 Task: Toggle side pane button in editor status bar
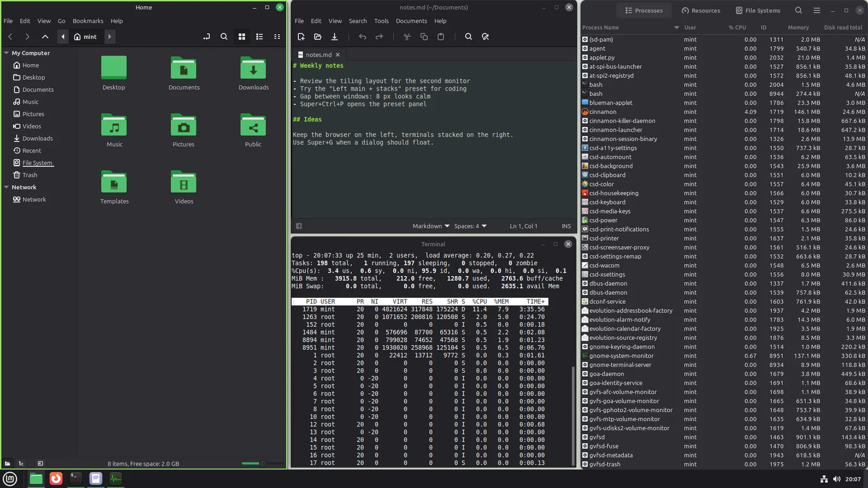[x=299, y=226]
